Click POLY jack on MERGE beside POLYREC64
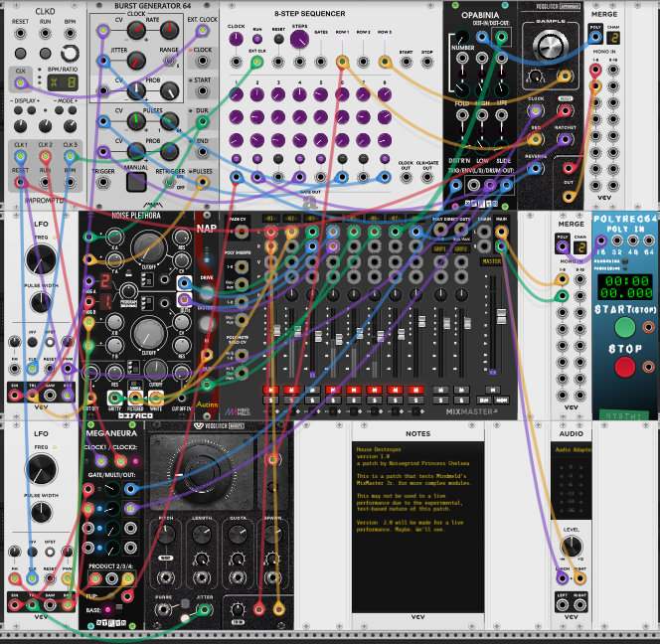The width and height of the screenshot is (660, 644). coord(563,246)
